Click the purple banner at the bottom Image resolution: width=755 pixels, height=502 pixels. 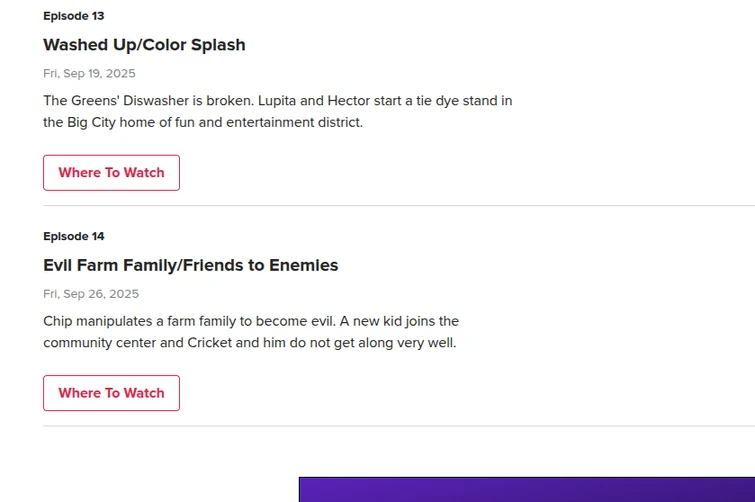click(x=526, y=489)
